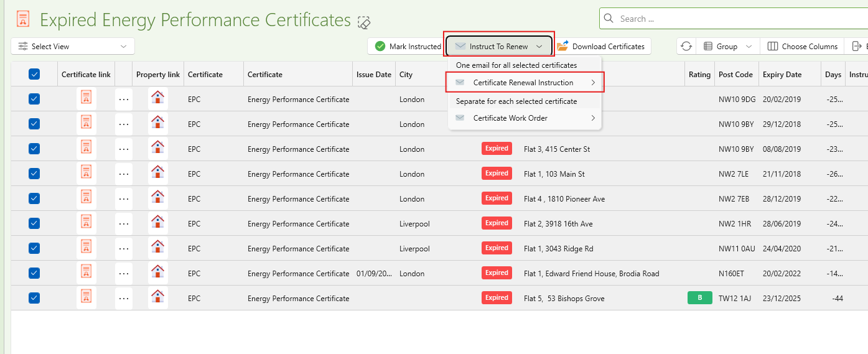Click into the Search field
The height and width of the screenshot is (354, 868).
(x=734, y=19)
